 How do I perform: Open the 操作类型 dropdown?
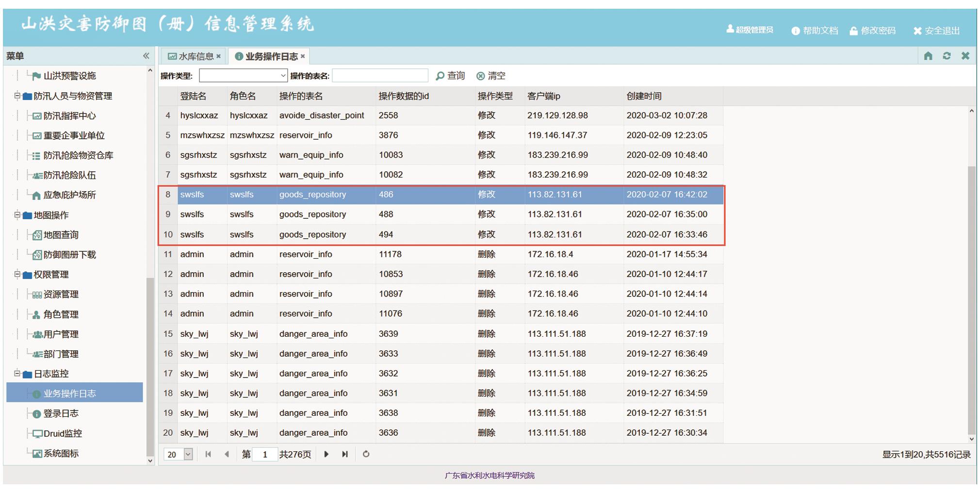[x=283, y=76]
